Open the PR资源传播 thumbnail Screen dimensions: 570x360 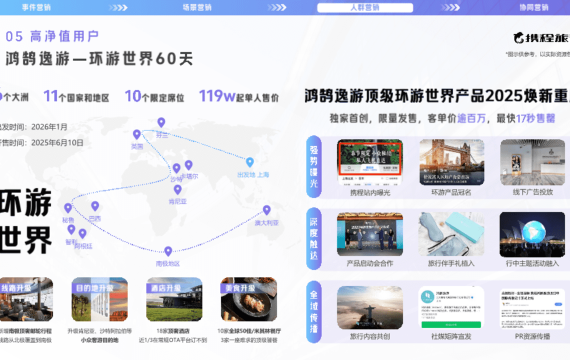point(533,307)
